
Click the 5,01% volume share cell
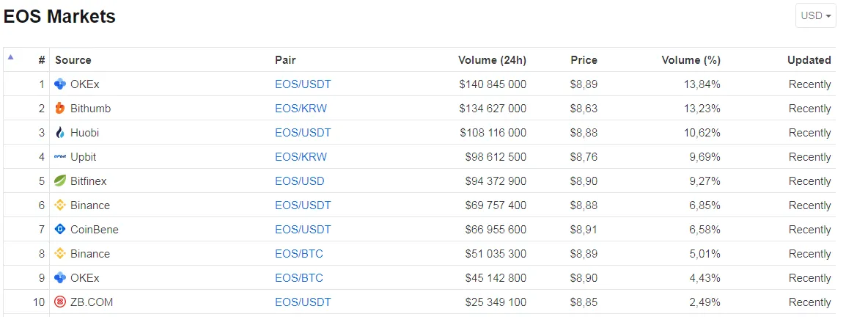(705, 253)
